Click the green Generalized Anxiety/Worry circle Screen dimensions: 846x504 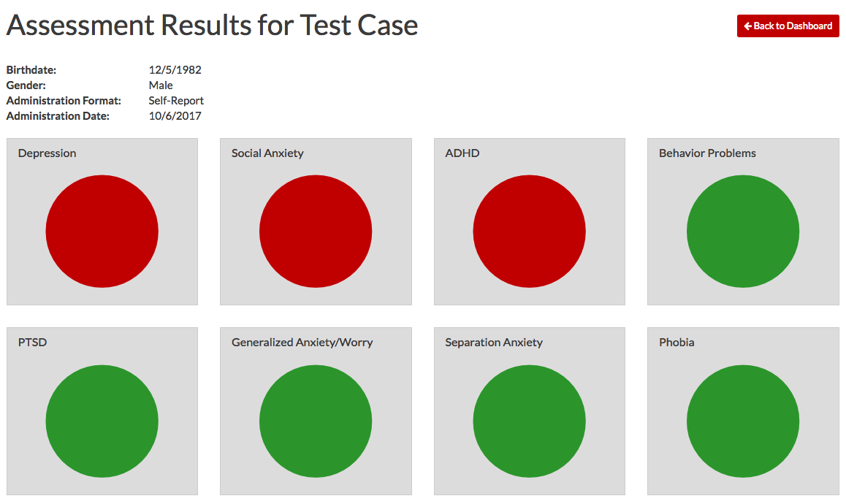coord(316,421)
